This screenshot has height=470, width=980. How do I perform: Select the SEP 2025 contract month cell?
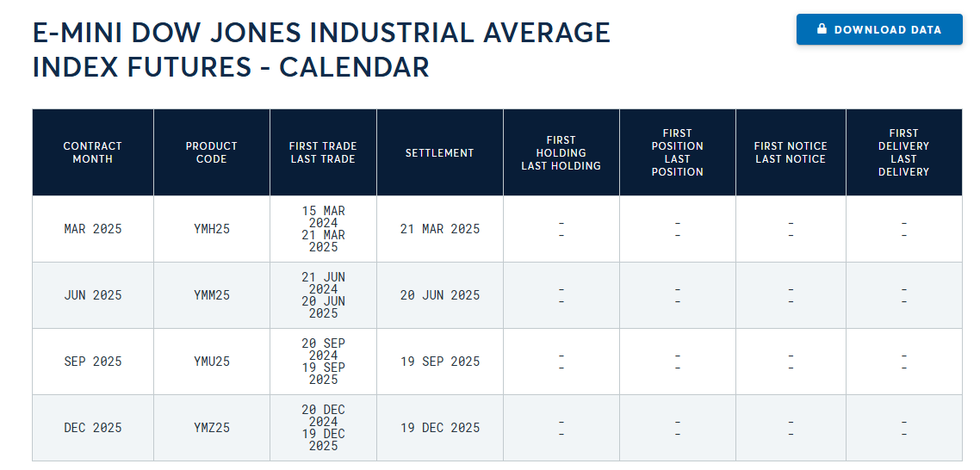coord(92,362)
